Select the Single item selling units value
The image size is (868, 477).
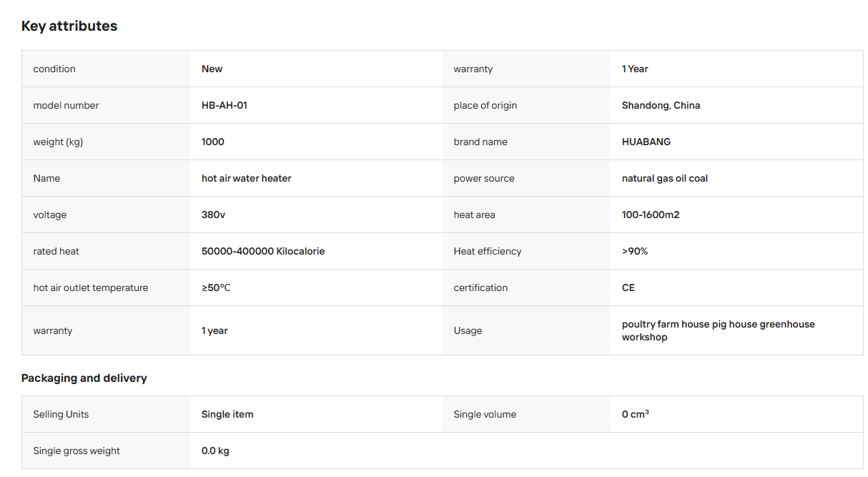pyautogui.click(x=227, y=414)
